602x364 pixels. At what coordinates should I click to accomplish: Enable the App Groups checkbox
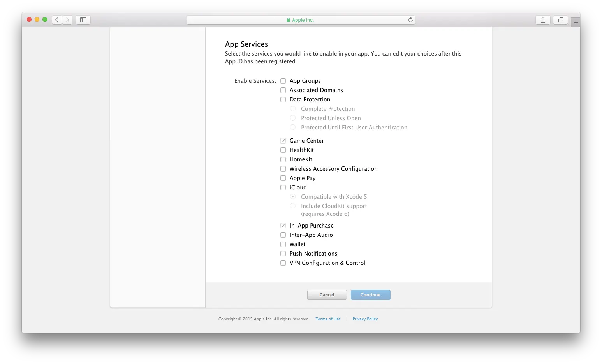283,81
